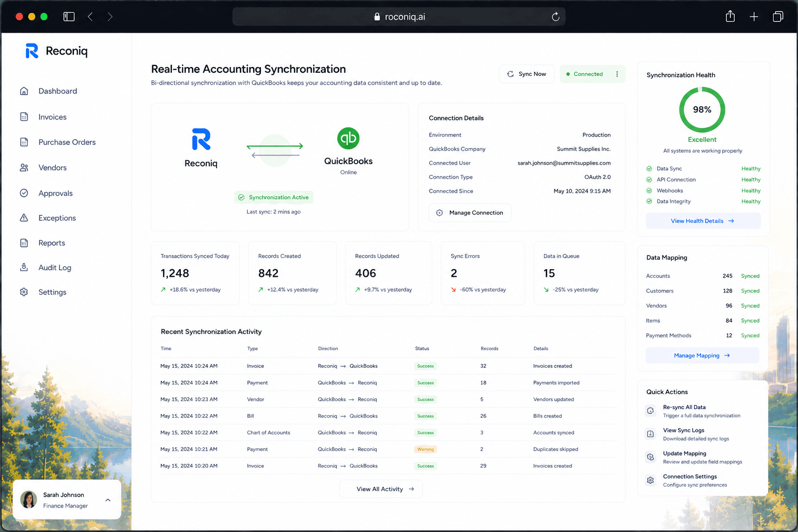Viewport: 798px width, 532px height.
Task: Open Purchase Orders section
Action: click(67, 142)
